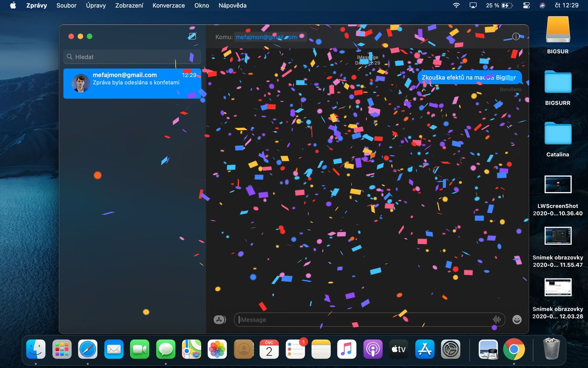588x368 pixels.
Task: Open the Zobrazení menu in menu bar
Action: (x=129, y=5)
